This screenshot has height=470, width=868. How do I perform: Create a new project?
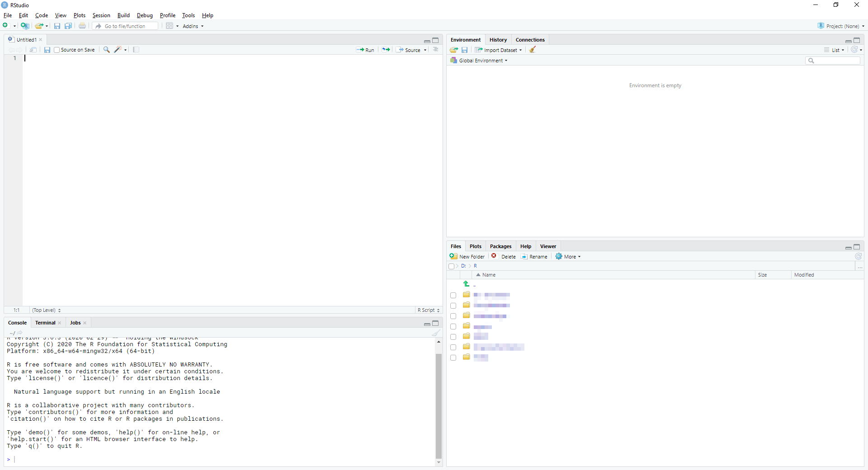25,26
